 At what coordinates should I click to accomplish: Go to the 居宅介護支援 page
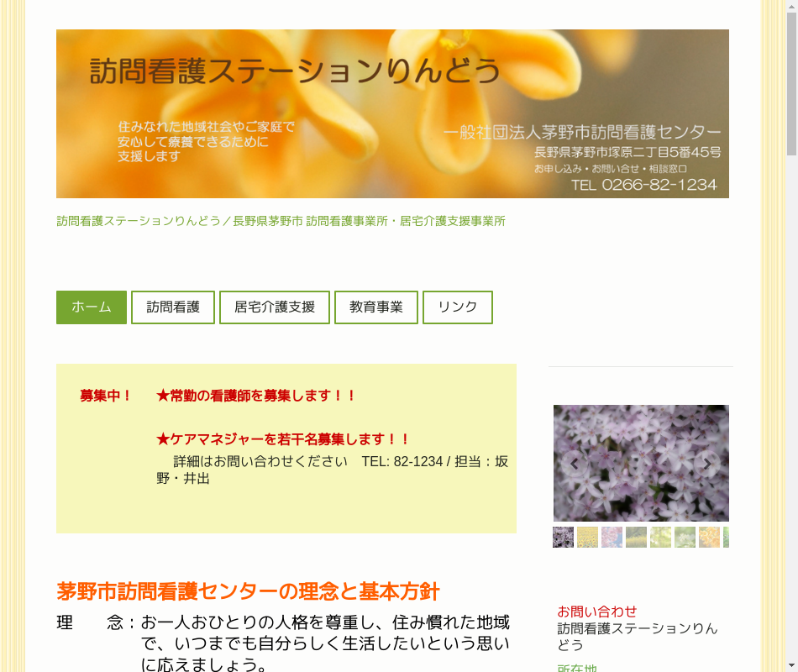275,307
